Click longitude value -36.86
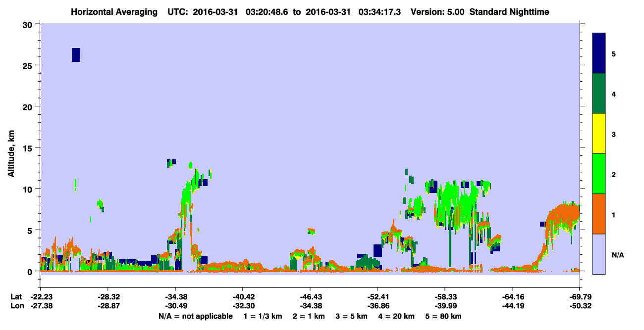Screen dimensions: 644x330 click(x=377, y=306)
